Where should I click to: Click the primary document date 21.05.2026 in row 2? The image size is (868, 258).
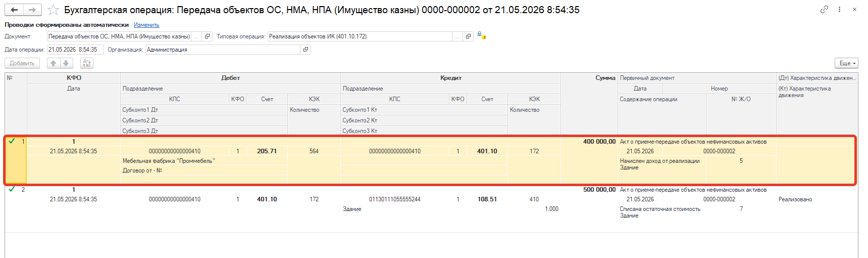point(640,199)
